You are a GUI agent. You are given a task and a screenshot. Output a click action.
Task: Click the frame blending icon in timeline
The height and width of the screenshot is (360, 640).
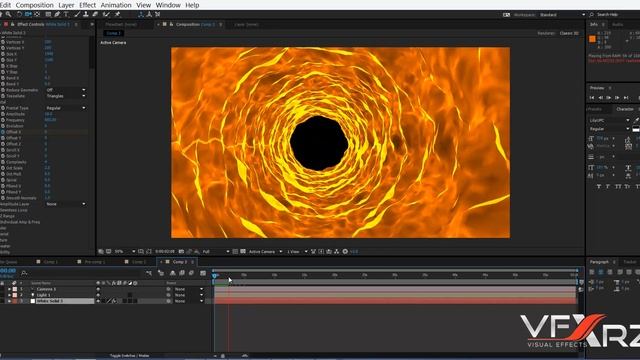coord(182,273)
